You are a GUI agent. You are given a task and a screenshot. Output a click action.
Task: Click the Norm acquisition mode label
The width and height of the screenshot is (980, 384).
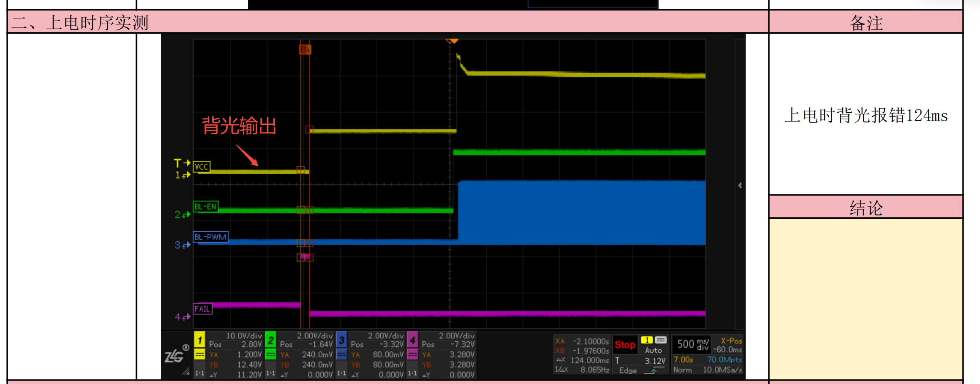(x=682, y=370)
